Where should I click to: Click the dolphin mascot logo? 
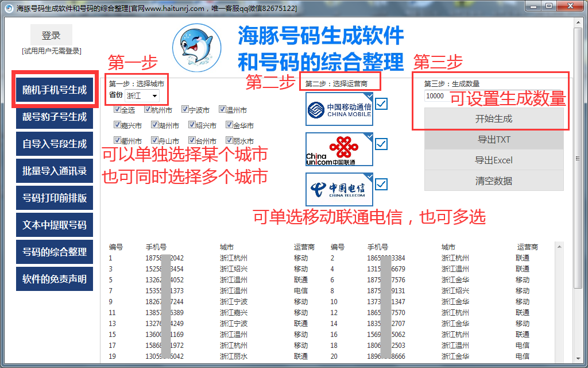click(197, 47)
